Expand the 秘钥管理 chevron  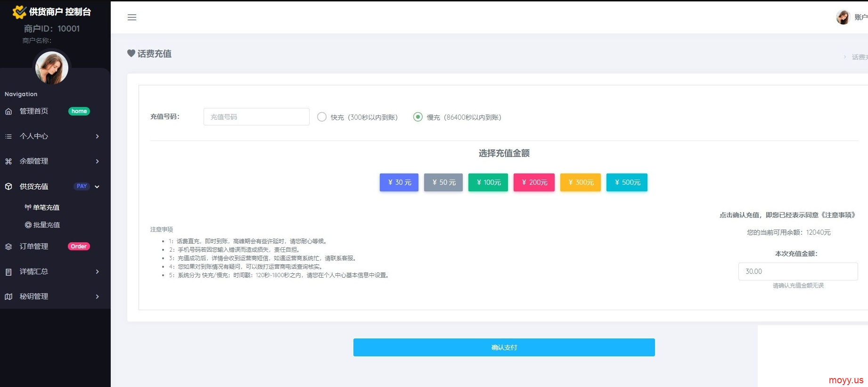click(98, 296)
